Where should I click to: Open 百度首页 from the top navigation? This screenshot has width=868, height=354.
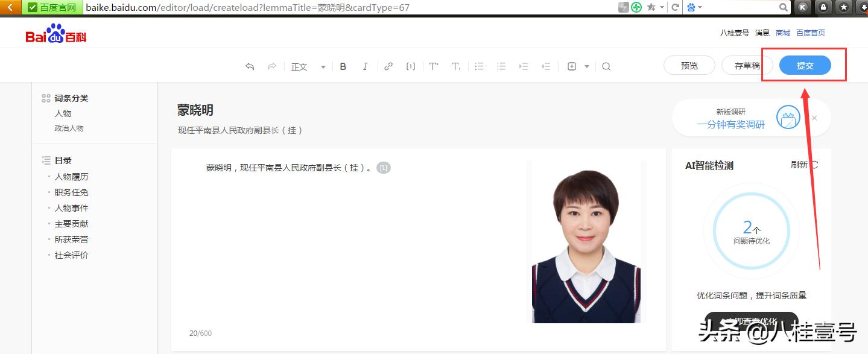pyautogui.click(x=810, y=33)
